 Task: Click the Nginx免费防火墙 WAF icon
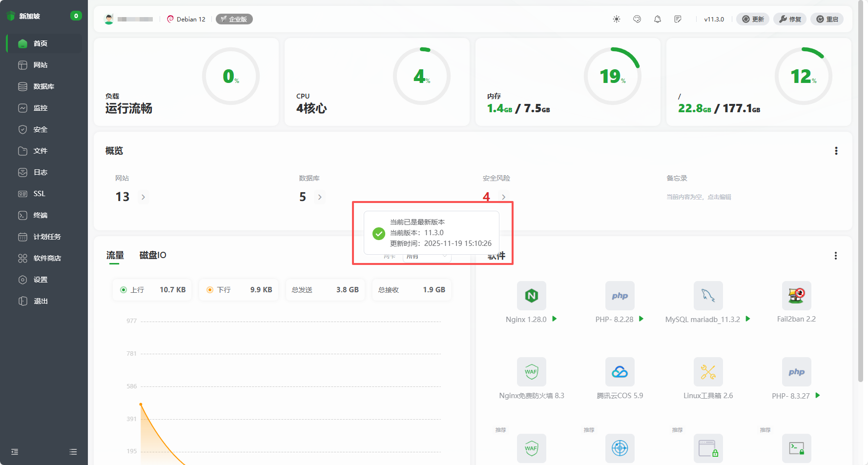(531, 372)
